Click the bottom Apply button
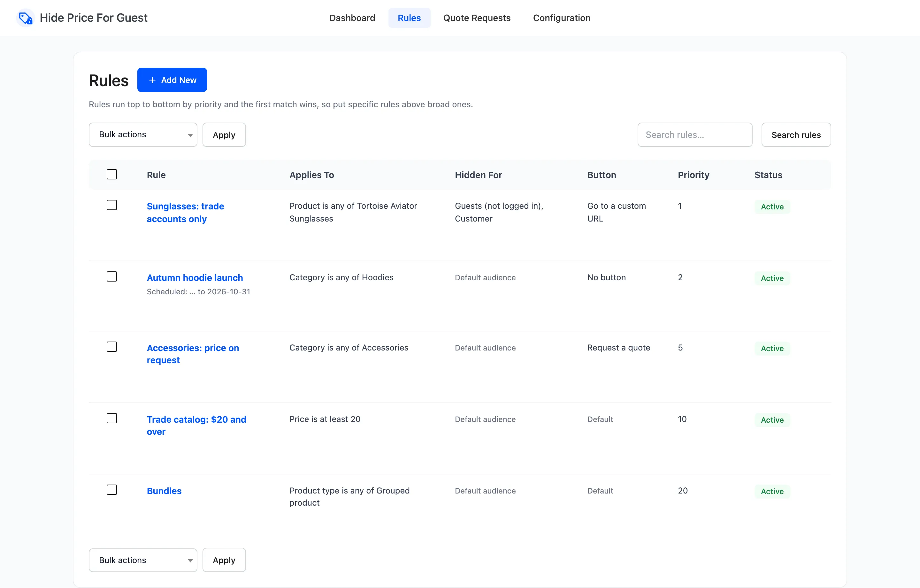Image resolution: width=920 pixels, height=588 pixels. [x=224, y=560]
